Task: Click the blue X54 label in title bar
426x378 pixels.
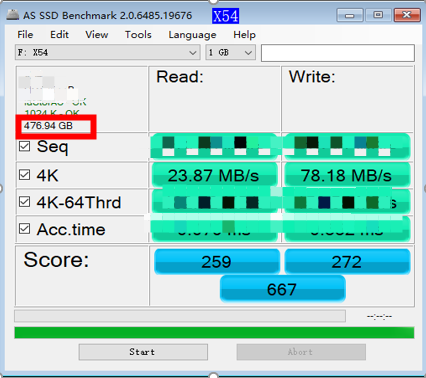Action: (226, 16)
